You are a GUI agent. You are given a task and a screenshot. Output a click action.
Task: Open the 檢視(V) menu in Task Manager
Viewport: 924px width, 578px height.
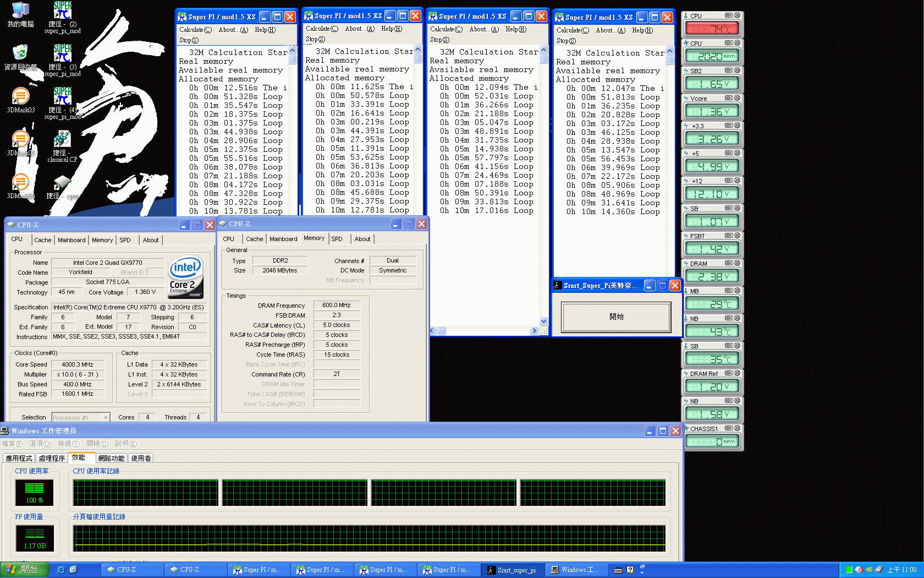tap(69, 444)
